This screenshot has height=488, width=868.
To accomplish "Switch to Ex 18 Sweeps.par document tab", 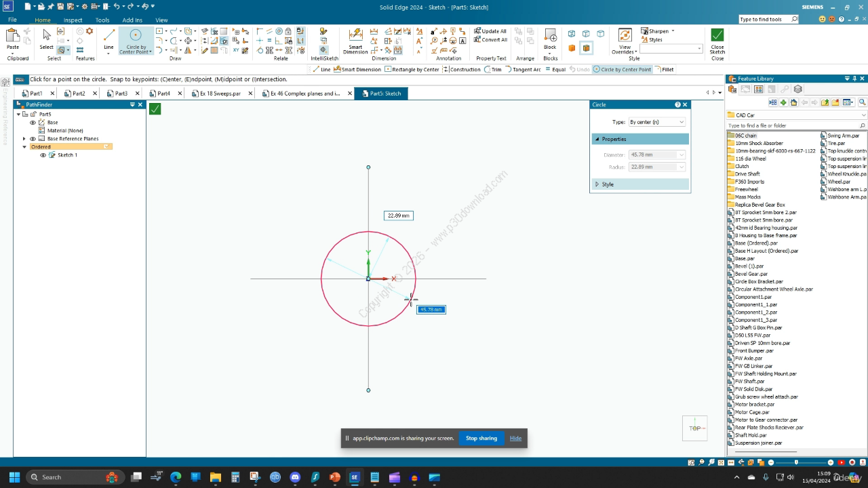I will point(220,94).
